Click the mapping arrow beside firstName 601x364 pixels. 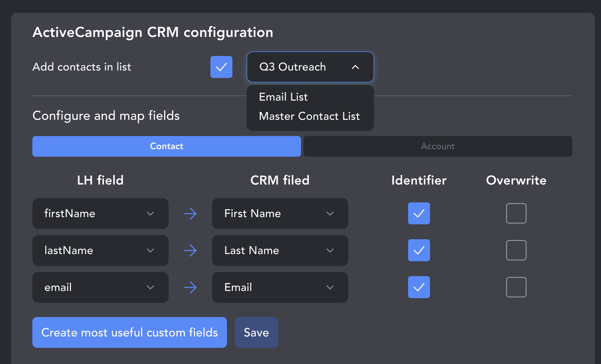click(190, 214)
